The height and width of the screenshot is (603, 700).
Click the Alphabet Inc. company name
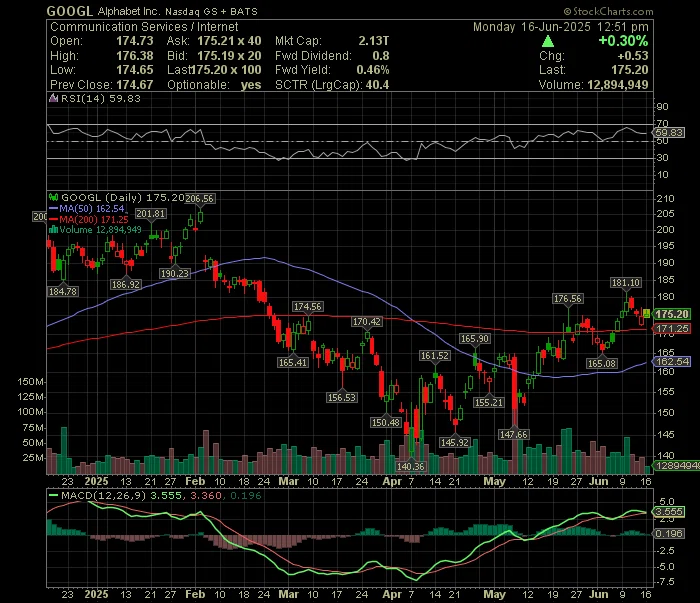pos(128,12)
